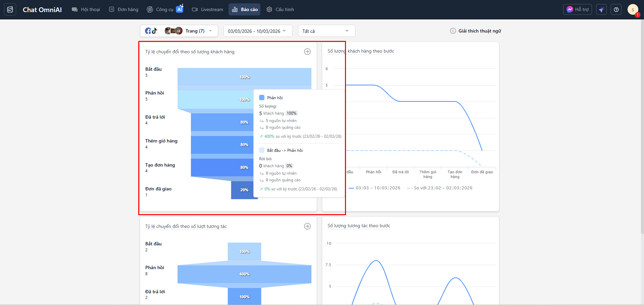644x305 pixels.
Task: Expand the Tất cả filter dropdown
Action: [326, 31]
